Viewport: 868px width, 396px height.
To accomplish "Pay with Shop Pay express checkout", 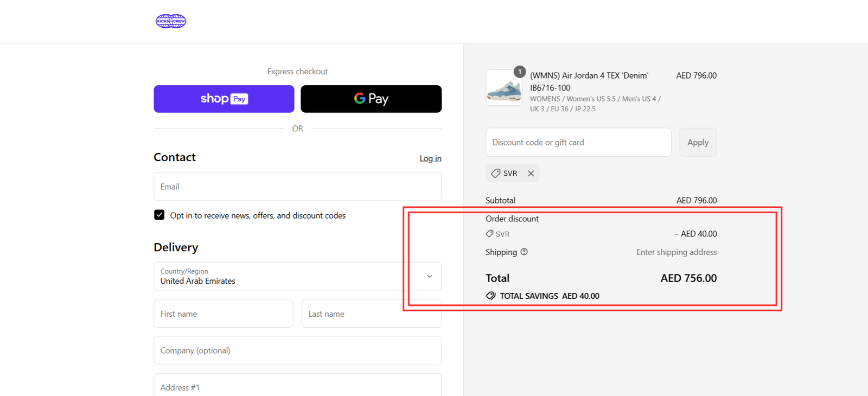I will (224, 99).
